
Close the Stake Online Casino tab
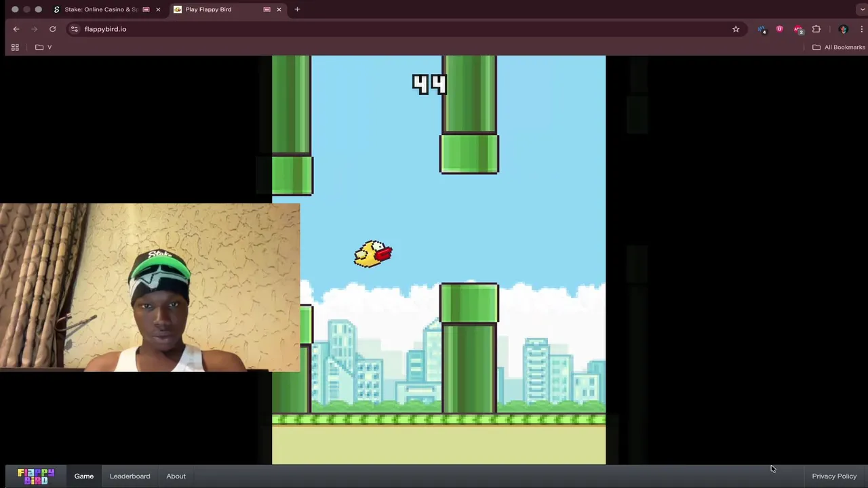click(x=158, y=9)
